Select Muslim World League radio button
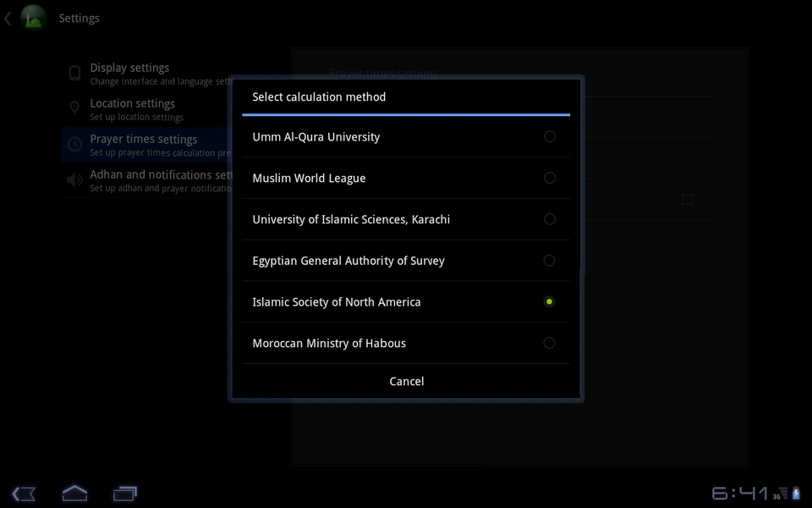Screen dimensions: 812x508 [x=550, y=178]
